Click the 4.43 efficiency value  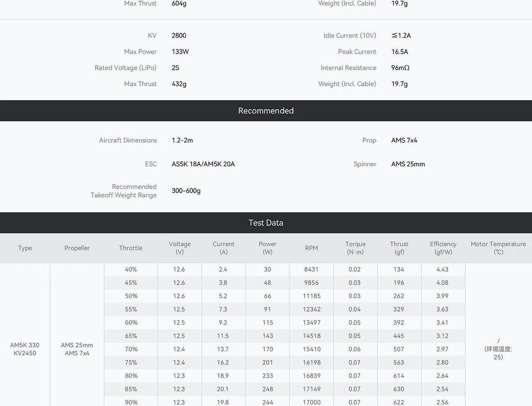pyautogui.click(x=443, y=269)
